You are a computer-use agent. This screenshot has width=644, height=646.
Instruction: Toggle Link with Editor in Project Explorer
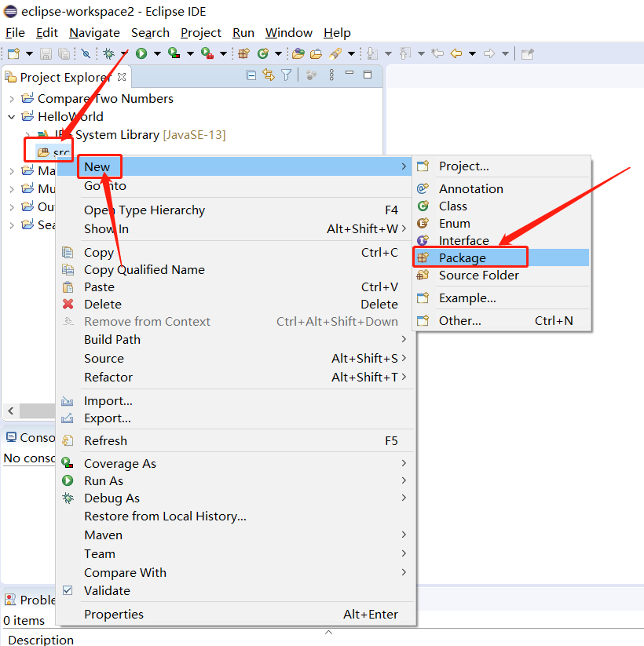[x=269, y=75]
